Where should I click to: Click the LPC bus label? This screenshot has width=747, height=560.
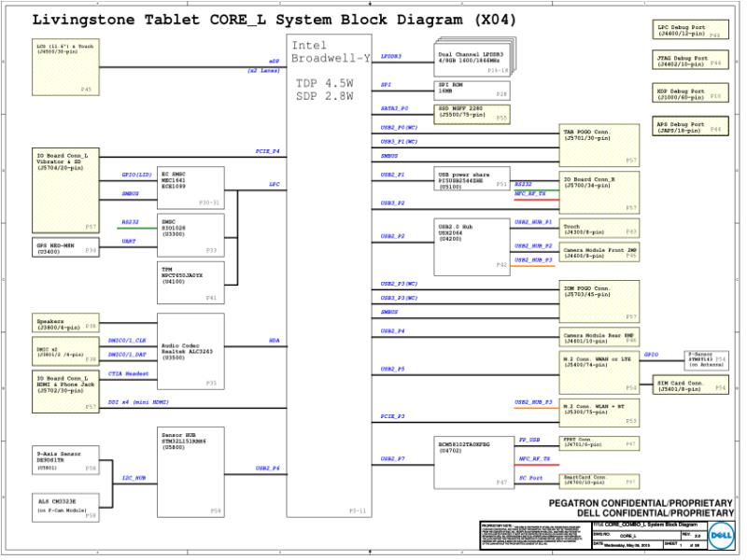[x=275, y=184]
